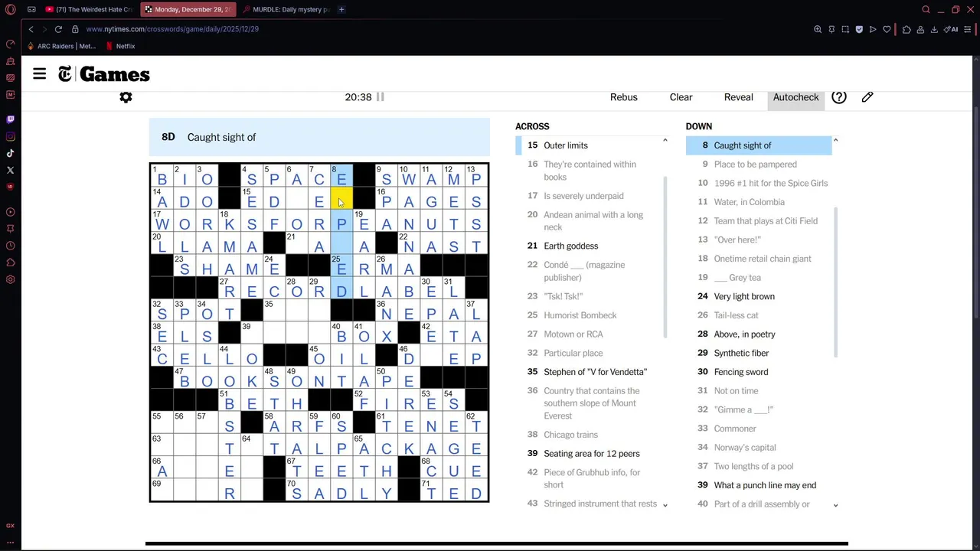Open browser extensions puzzle icon in toolbar
The image size is (980, 551).
point(906,29)
